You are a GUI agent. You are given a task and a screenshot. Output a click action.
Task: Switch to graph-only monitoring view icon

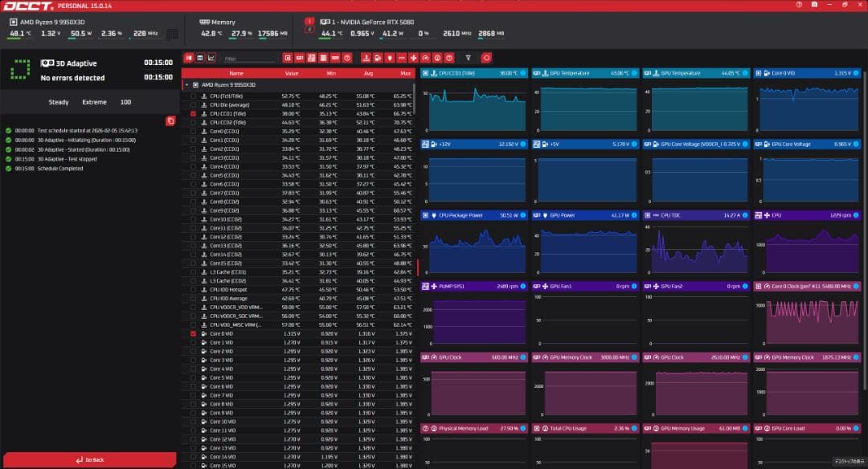click(x=211, y=58)
